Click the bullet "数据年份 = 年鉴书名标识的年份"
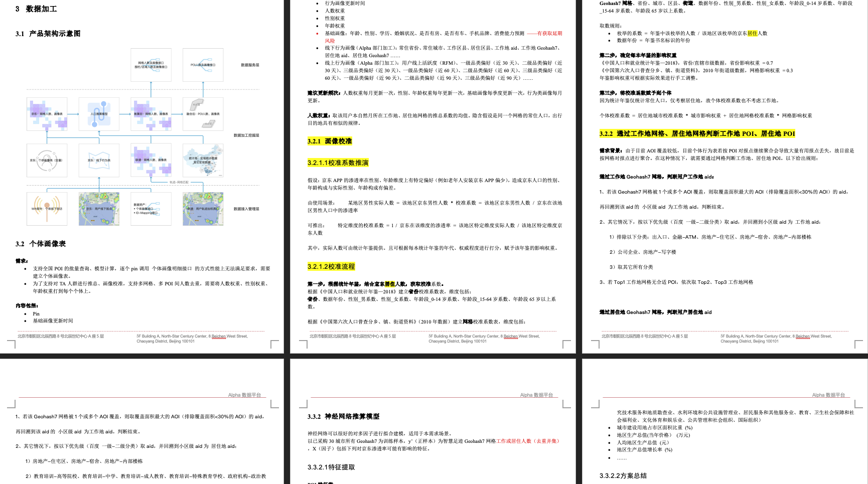The width and height of the screenshot is (868, 484). pos(653,41)
